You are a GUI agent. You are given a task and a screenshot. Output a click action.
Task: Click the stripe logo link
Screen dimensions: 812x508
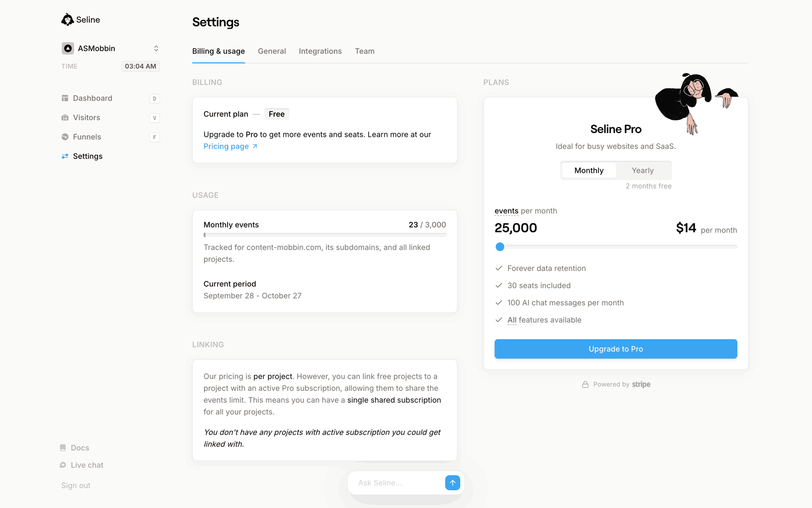click(x=641, y=384)
